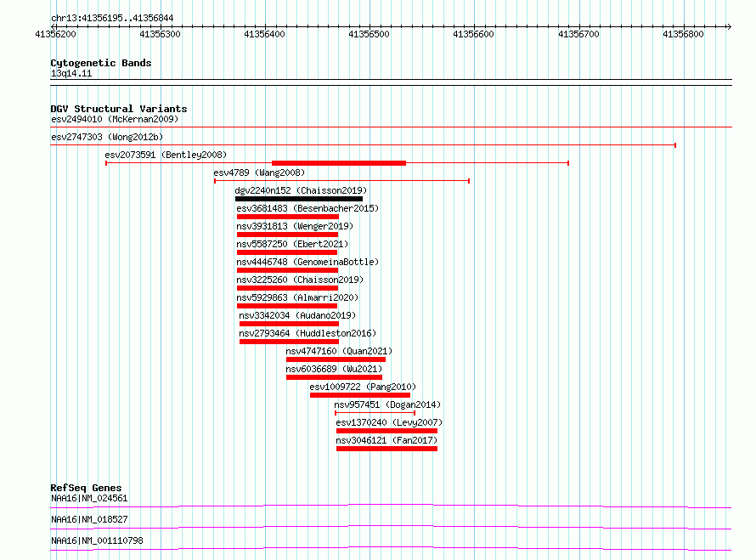Open the esv2747303 (Wong2012b) variant label

[107, 137]
